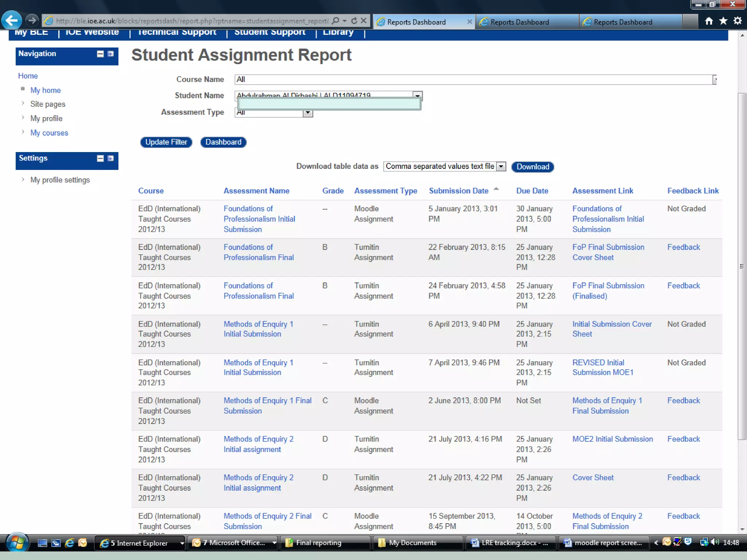Collapse the Navigation block with minus icon
The height and width of the screenshot is (560, 747).
100,54
